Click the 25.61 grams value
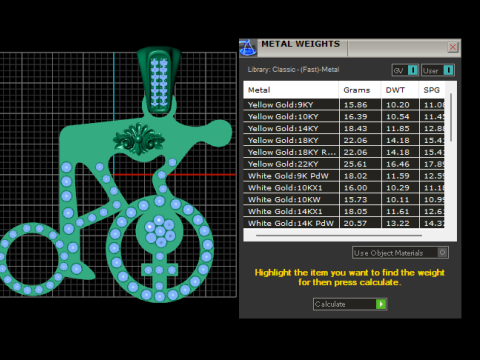480x360 pixels. click(355, 164)
